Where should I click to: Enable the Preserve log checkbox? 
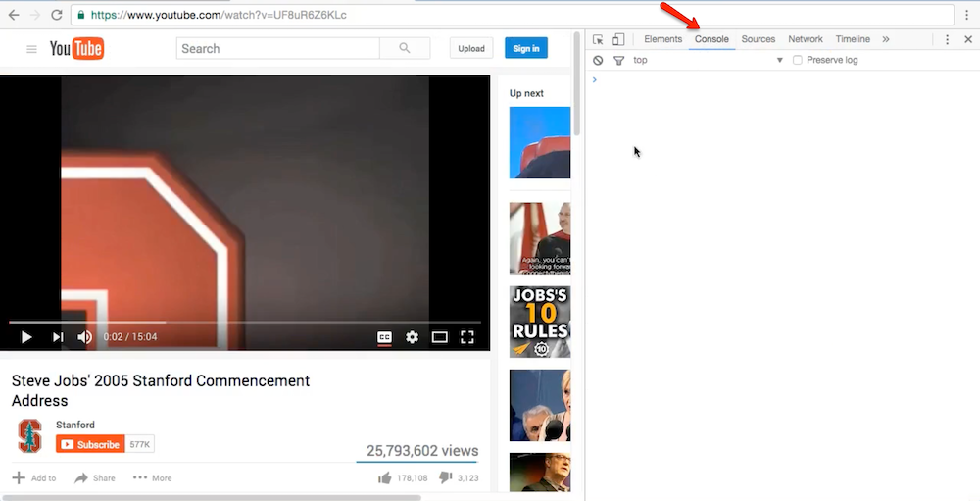pyautogui.click(x=798, y=60)
